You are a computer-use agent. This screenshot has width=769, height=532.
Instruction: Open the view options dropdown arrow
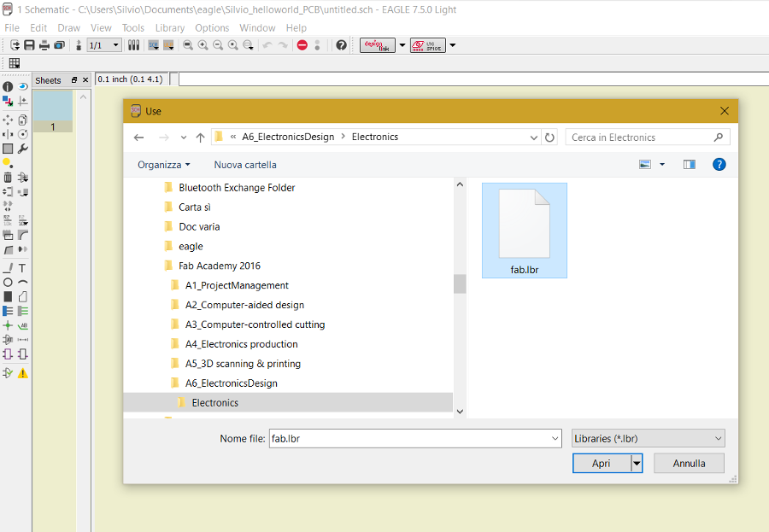coord(662,165)
